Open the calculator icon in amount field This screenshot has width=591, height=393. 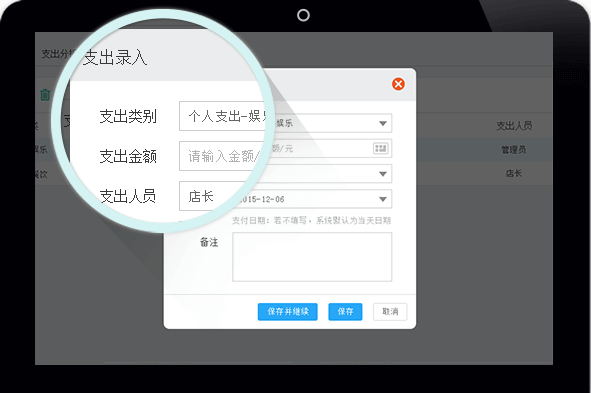tap(380, 148)
